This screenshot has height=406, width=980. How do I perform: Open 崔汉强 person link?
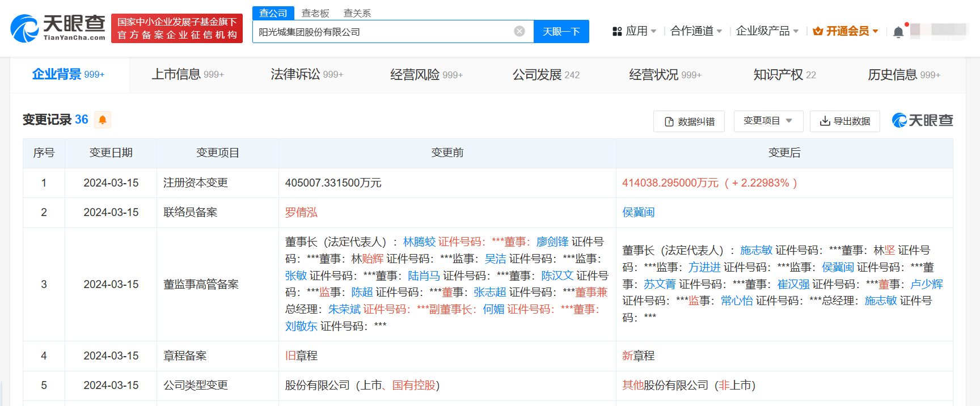(793, 284)
